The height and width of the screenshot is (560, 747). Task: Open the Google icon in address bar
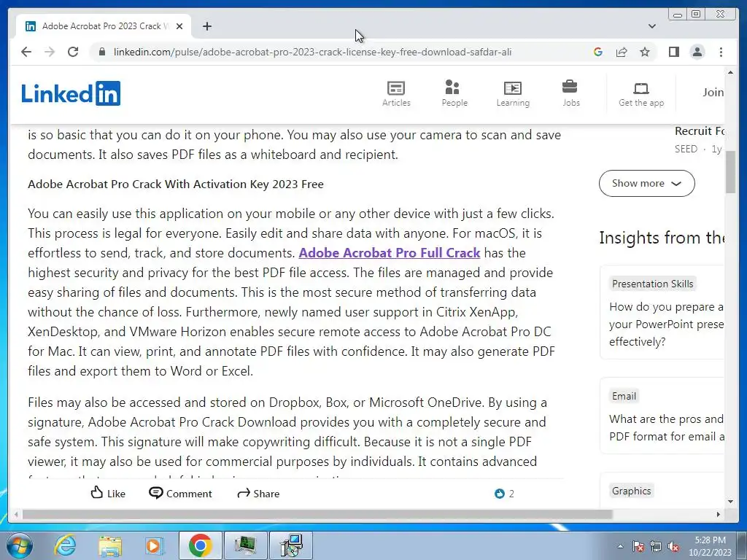click(x=598, y=52)
